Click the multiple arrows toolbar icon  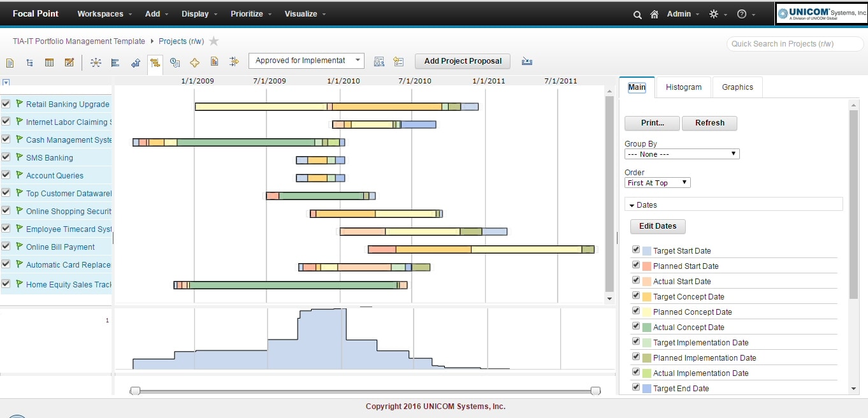pyautogui.click(x=235, y=62)
